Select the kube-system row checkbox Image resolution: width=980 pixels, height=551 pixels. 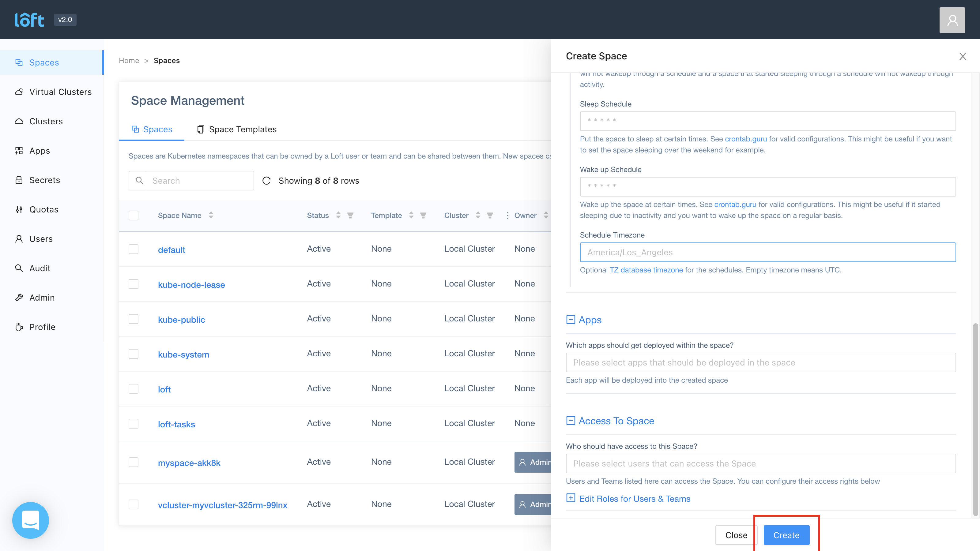(x=134, y=354)
